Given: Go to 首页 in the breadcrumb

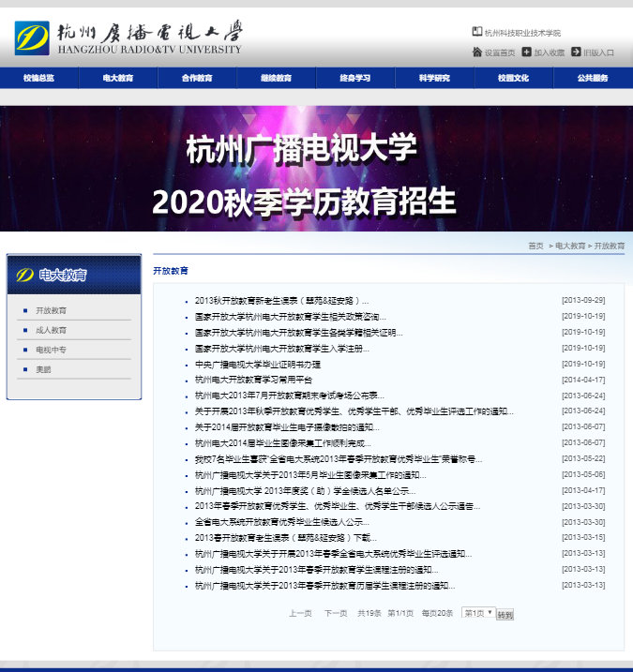Looking at the screenshot, I should click(535, 246).
